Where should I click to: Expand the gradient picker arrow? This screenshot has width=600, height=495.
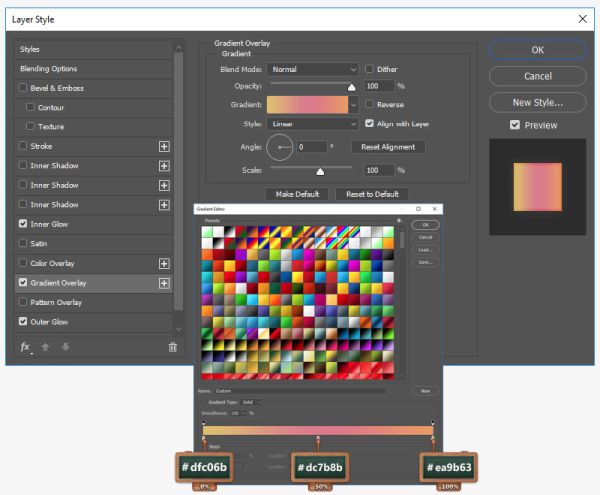pos(354,104)
